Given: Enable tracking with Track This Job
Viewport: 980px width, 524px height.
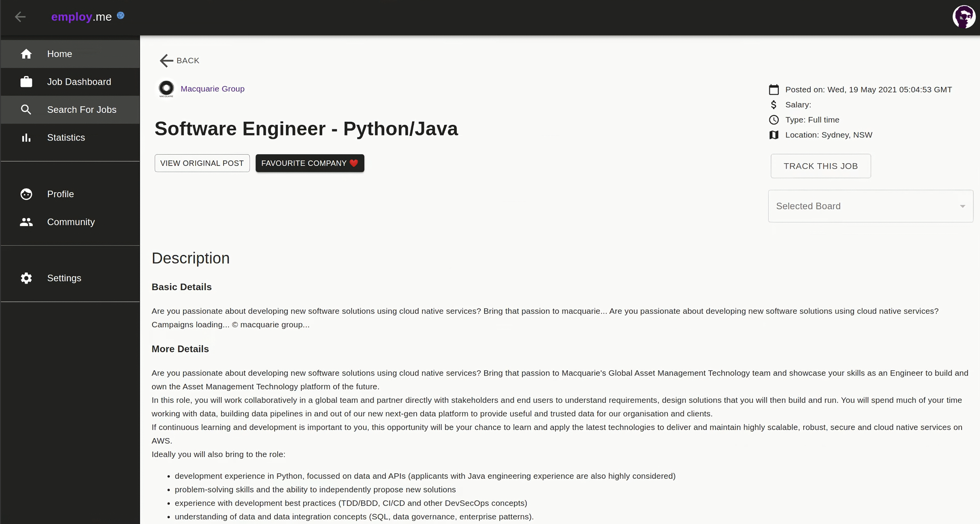Looking at the screenshot, I should 820,166.
